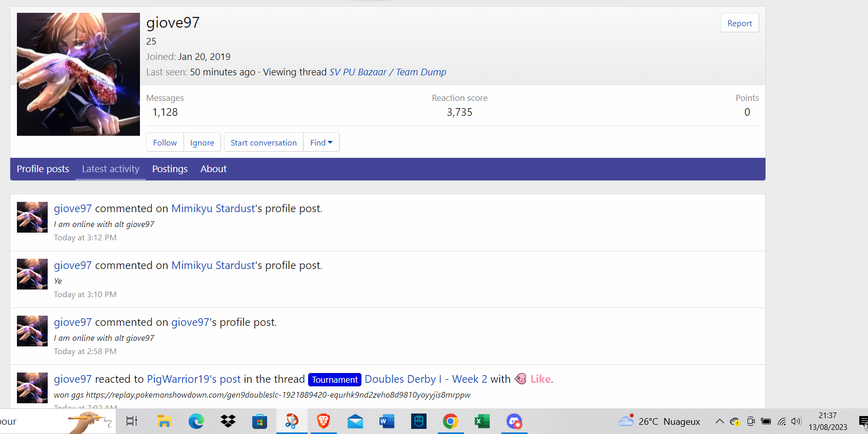Image resolution: width=868 pixels, height=434 pixels.
Task: Click giove97's large profile avatar
Action: point(78,74)
